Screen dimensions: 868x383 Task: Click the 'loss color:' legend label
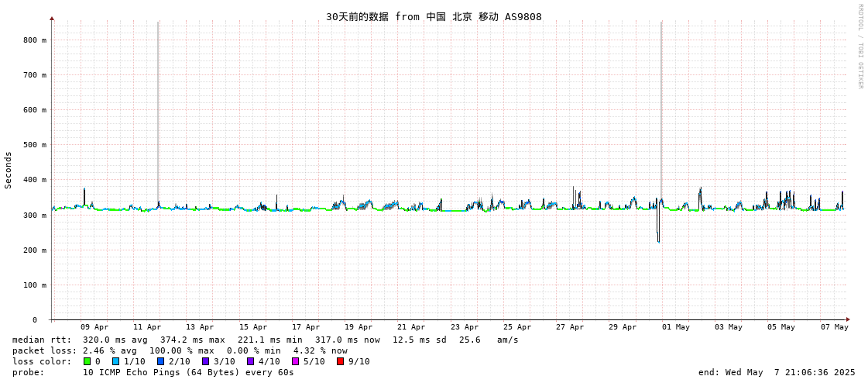pyautogui.click(x=42, y=361)
